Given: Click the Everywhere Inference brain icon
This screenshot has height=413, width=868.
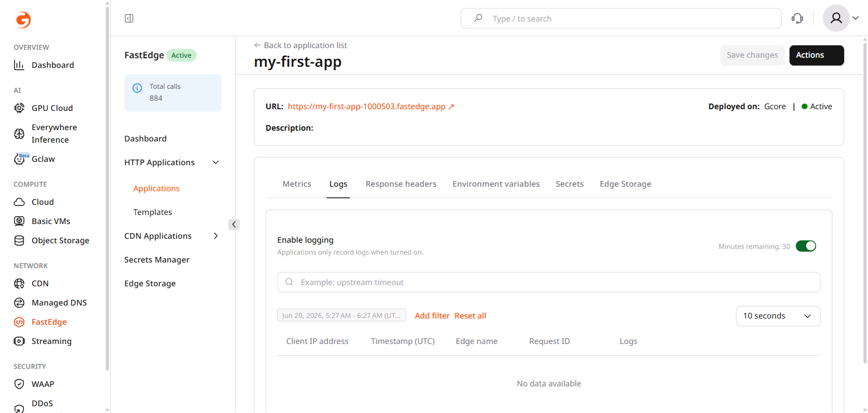Looking at the screenshot, I should pyautogui.click(x=19, y=134).
